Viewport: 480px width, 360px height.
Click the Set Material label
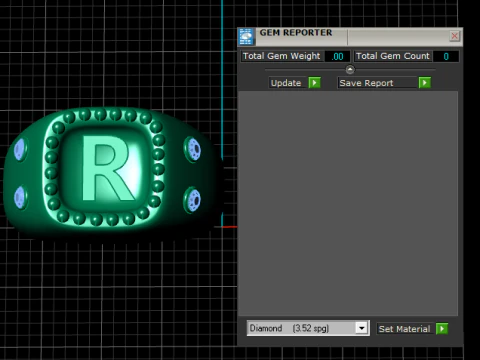pyautogui.click(x=404, y=329)
